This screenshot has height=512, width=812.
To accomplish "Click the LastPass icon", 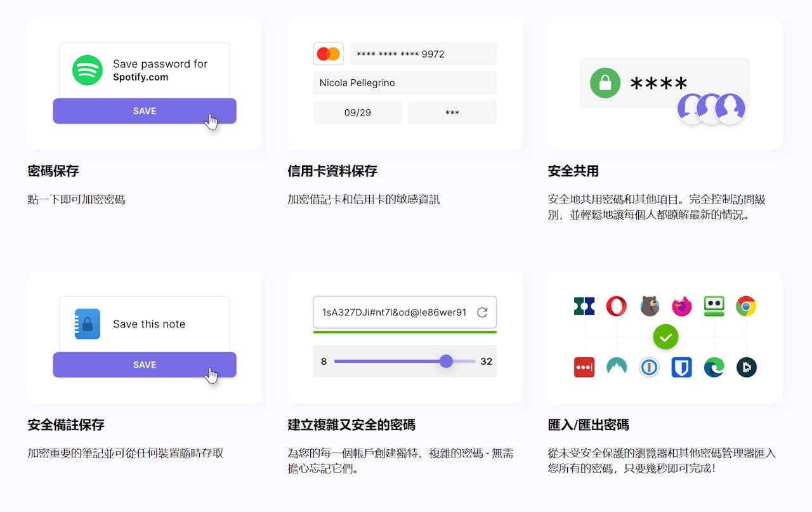I will click(x=584, y=367).
